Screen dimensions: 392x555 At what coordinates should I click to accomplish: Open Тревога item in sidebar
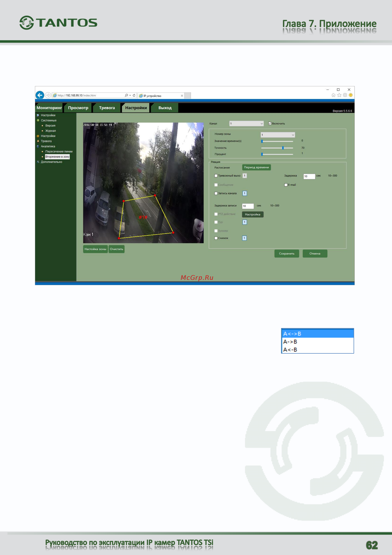tap(46, 141)
